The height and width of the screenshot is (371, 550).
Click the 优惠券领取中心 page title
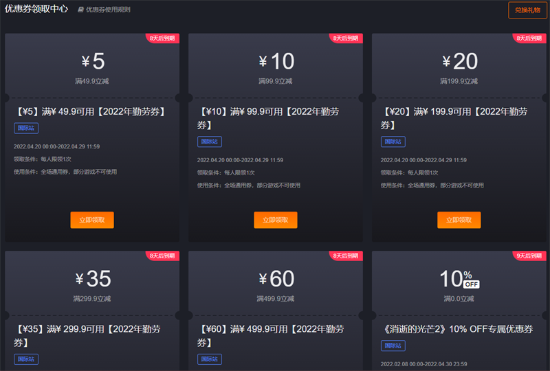point(36,9)
